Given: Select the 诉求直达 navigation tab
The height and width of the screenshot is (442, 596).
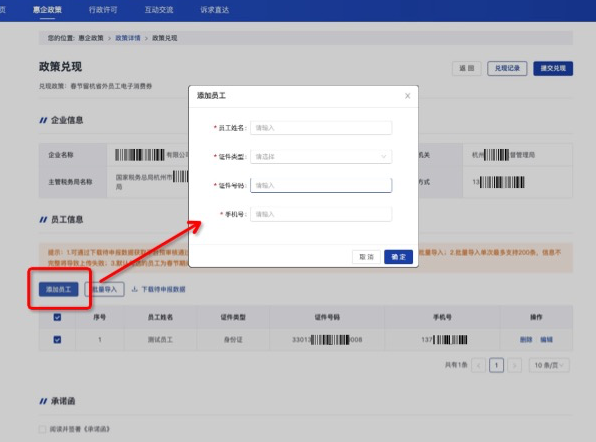Looking at the screenshot, I should [215, 10].
